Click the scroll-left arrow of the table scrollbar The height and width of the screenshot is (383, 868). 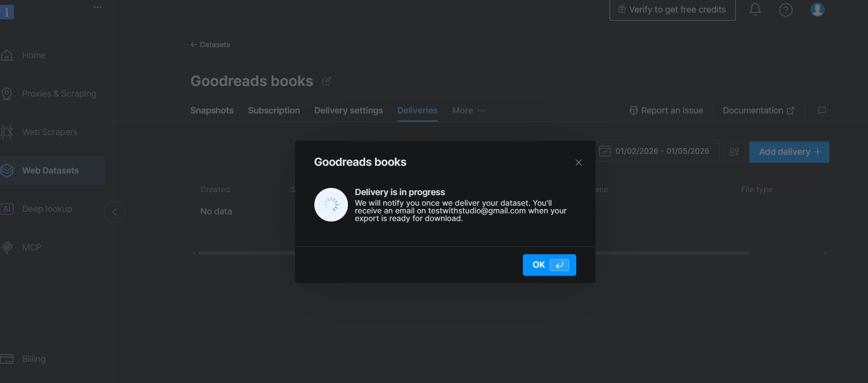click(x=194, y=253)
